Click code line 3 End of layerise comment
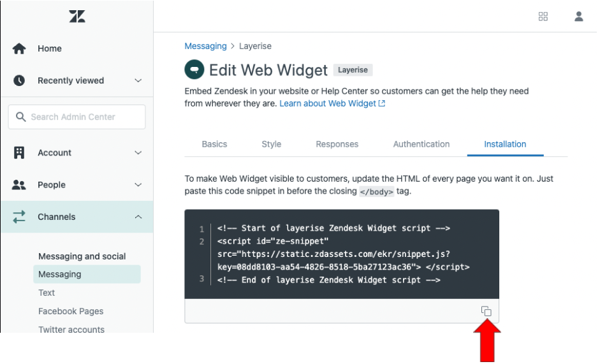The width and height of the screenshot is (600, 364). 329,280
